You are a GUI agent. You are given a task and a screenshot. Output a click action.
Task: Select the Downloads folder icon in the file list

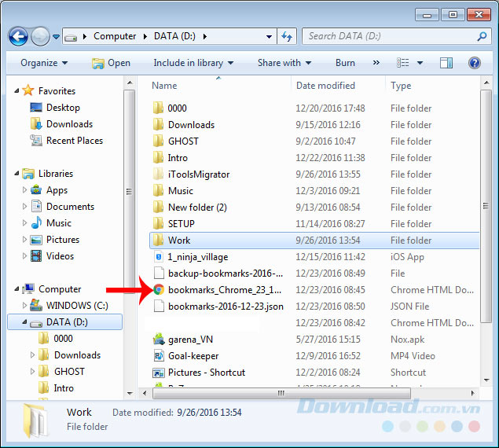click(158, 125)
